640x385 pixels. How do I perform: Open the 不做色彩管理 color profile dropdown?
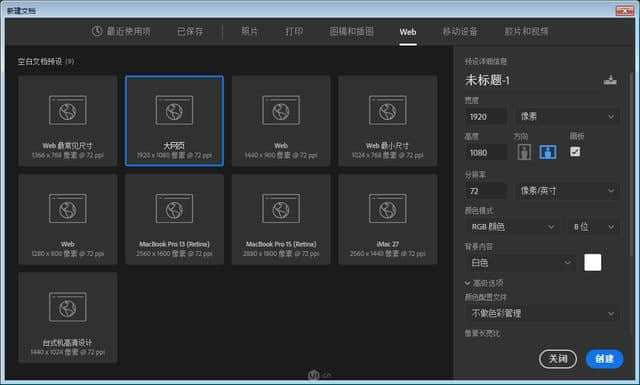coord(542,314)
